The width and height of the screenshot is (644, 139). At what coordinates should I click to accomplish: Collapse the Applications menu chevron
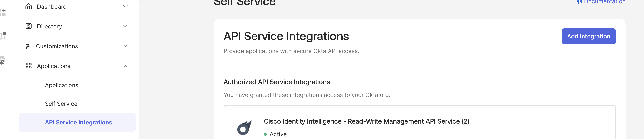click(125, 66)
